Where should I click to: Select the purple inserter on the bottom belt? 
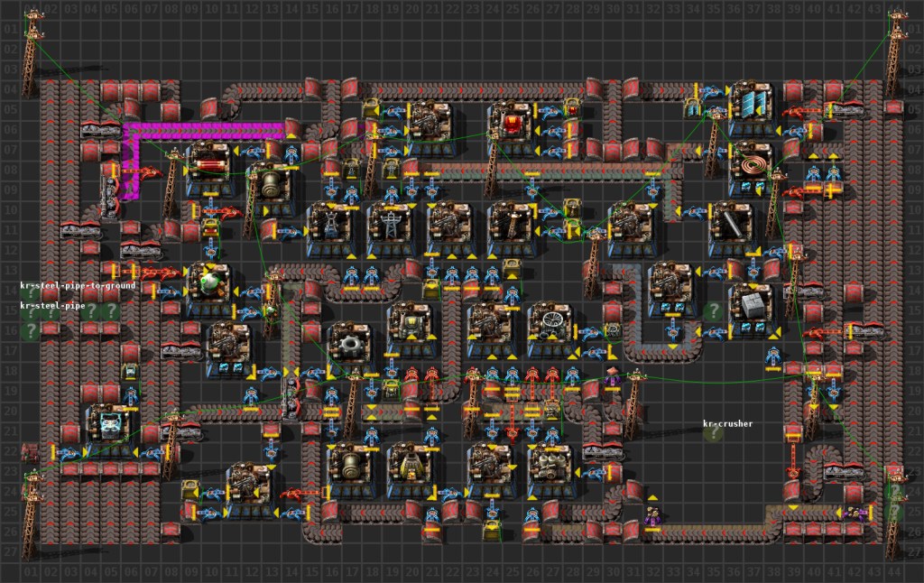coord(651,517)
